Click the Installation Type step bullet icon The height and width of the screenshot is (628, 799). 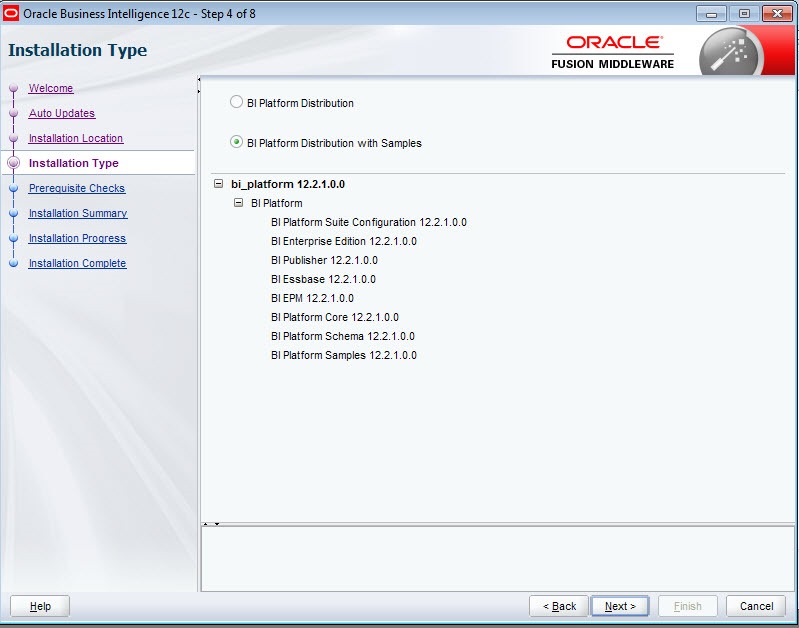click(14, 163)
